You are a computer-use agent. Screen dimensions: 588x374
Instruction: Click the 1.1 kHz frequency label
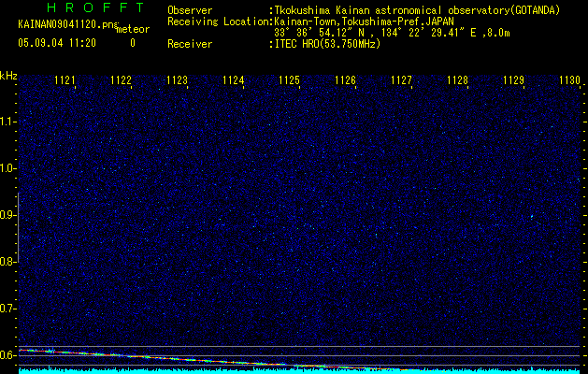point(7,122)
